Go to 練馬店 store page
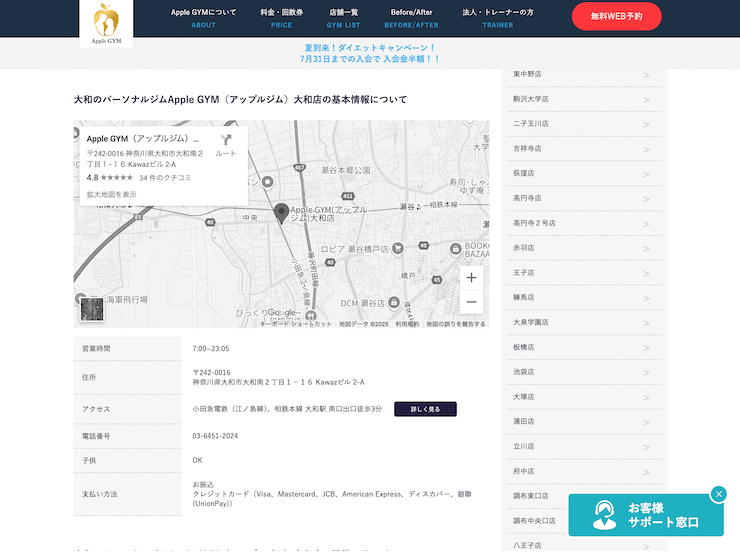Viewport: 740px width, 554px height. 584,297
